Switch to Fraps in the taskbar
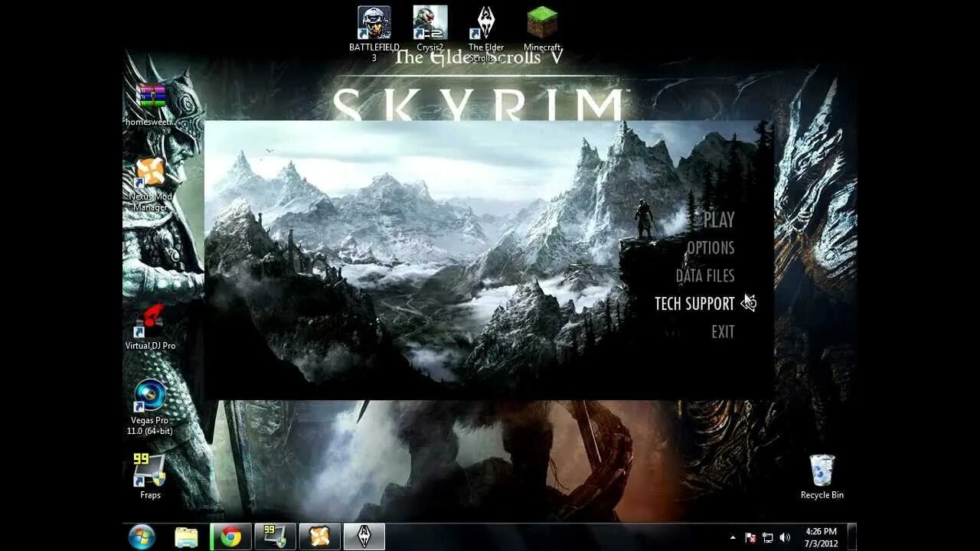 [x=275, y=537]
